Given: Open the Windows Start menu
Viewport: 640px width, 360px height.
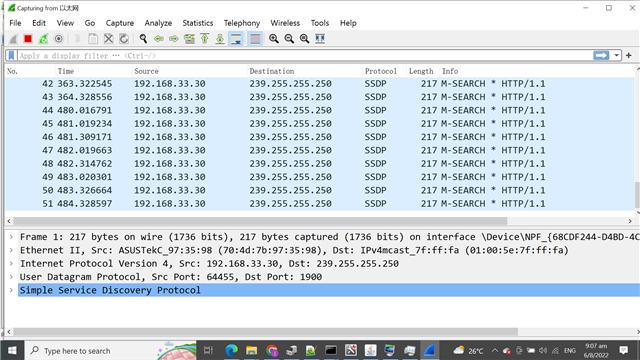Looking at the screenshot, I should [12, 350].
